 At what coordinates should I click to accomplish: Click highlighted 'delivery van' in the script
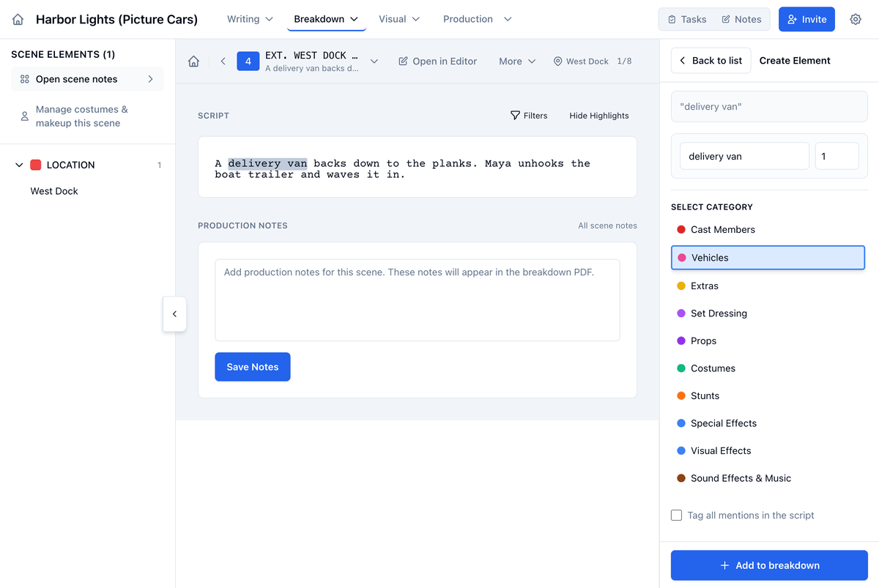pyautogui.click(x=267, y=163)
